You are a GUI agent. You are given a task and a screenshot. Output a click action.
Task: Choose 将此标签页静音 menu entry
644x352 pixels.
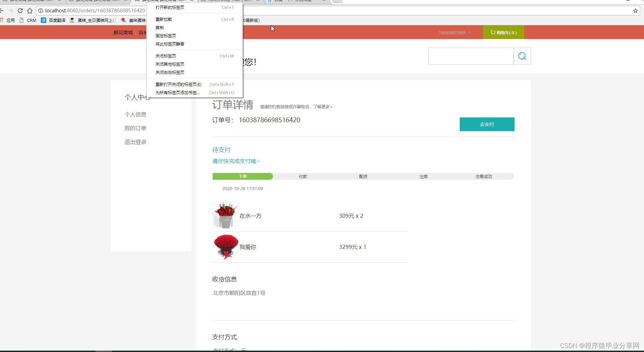click(x=195, y=44)
